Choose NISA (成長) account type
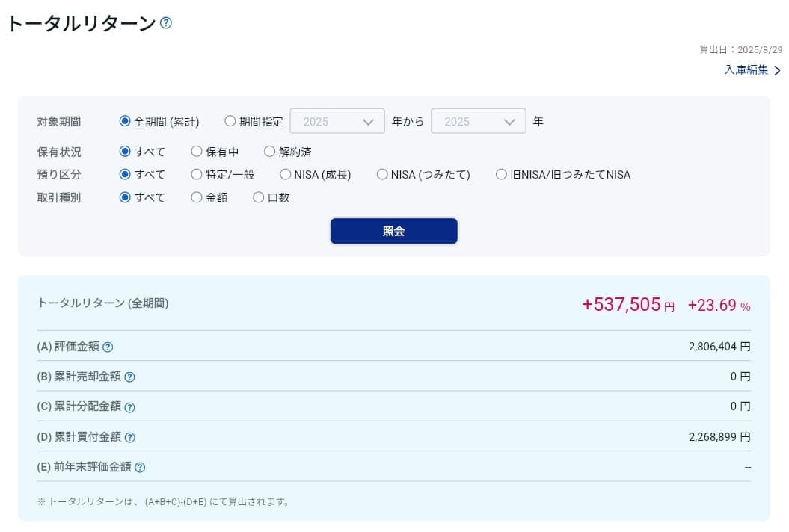 (x=285, y=175)
